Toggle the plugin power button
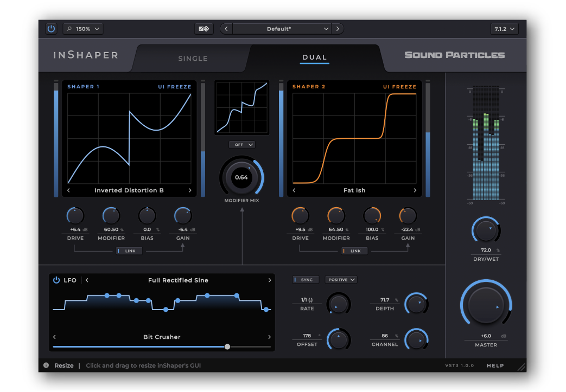 [51, 29]
